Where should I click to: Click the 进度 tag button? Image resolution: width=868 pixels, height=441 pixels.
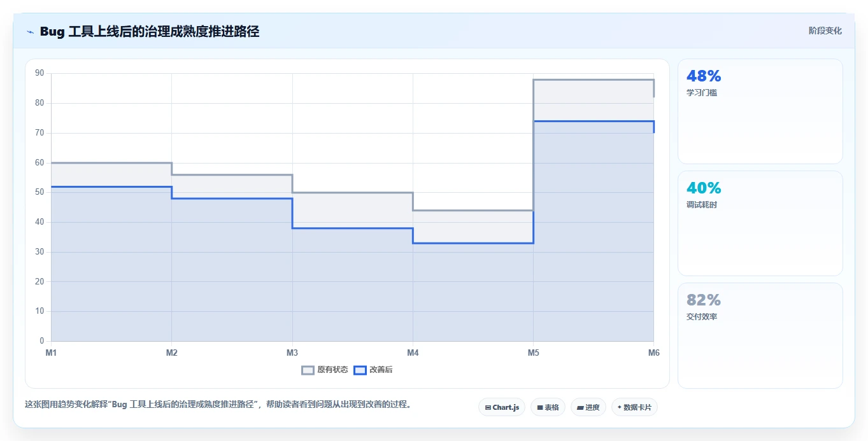click(x=588, y=407)
